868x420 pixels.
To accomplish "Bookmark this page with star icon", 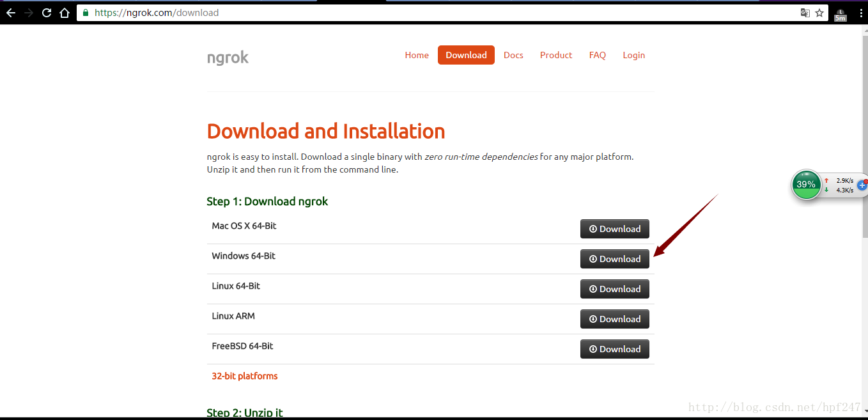I will point(819,13).
